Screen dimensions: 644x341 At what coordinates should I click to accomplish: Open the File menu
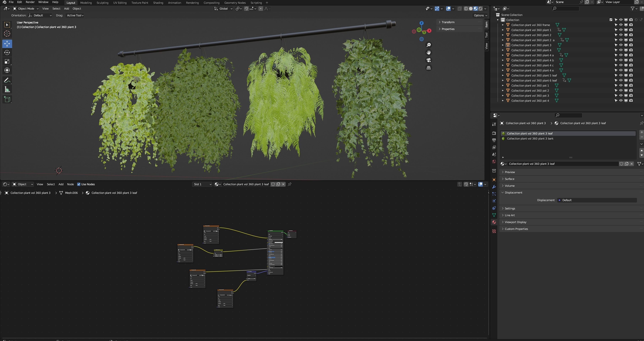11,2
